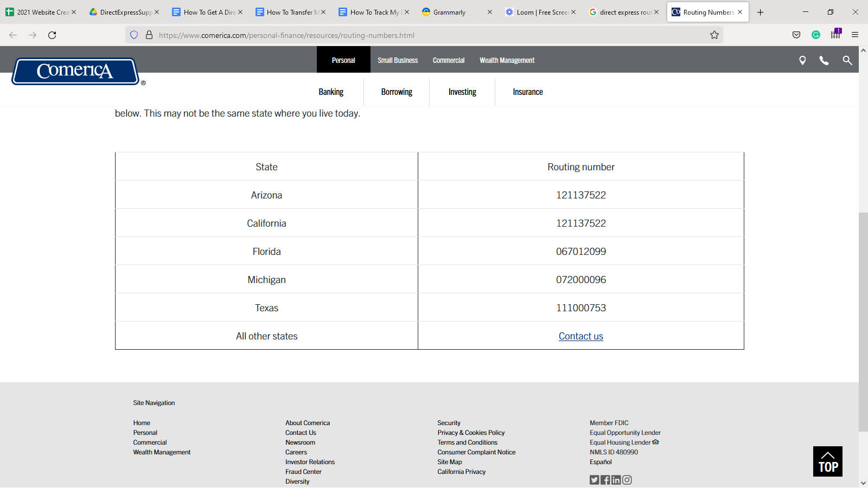Image resolution: width=868 pixels, height=488 pixels.
Task: Open the Investing menu
Action: click(x=462, y=92)
